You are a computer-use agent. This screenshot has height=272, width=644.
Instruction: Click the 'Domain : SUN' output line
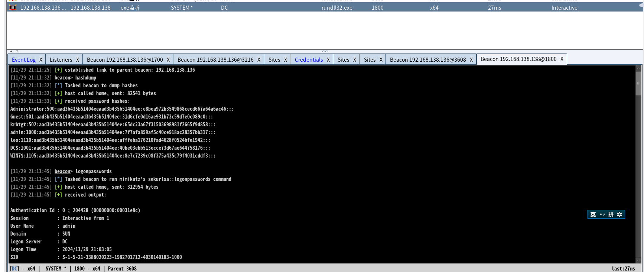(x=40, y=234)
